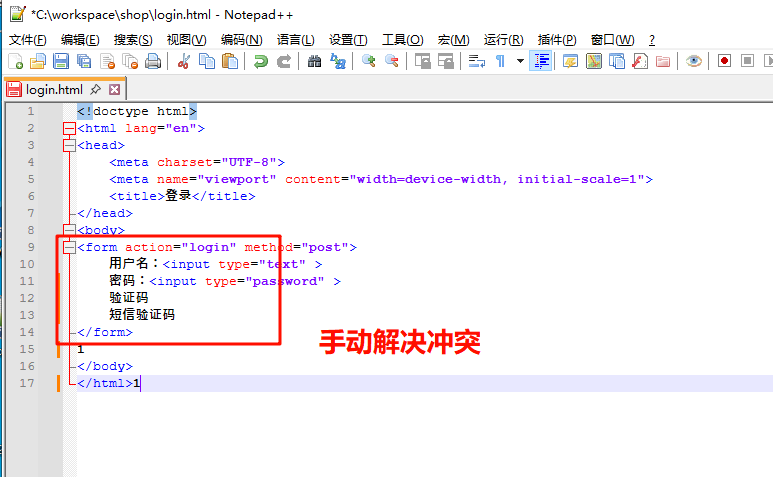Click the </html>1 text on line 17
773x477 pixels.
(108, 383)
